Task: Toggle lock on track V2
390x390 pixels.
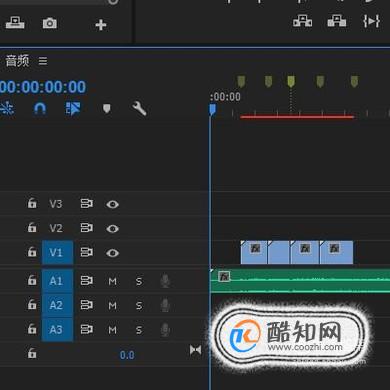Action: point(32,227)
